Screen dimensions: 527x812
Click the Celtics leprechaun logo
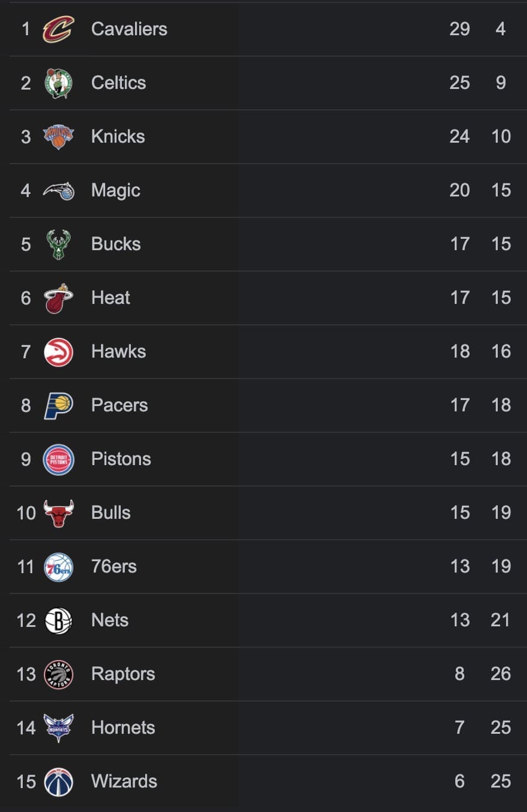tap(59, 83)
